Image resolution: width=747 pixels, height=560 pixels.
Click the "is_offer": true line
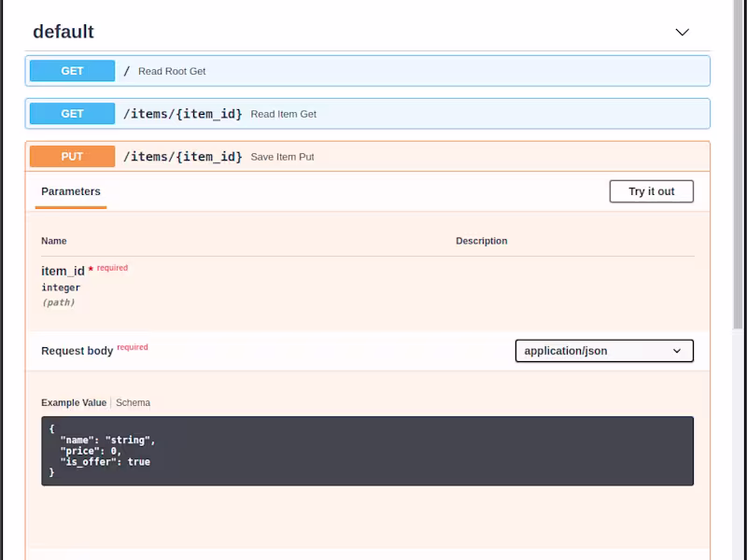pos(105,462)
